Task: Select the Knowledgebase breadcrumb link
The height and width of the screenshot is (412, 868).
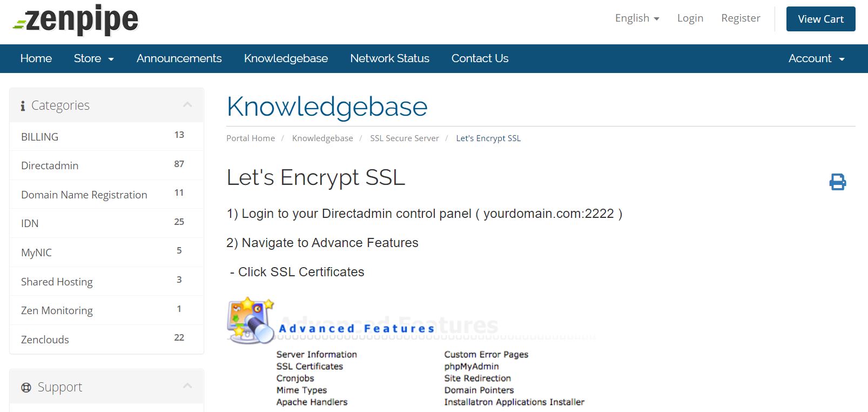Action: coord(322,138)
